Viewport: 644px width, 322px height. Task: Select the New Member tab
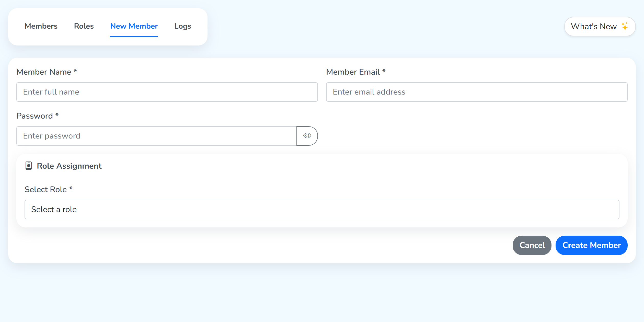(134, 26)
